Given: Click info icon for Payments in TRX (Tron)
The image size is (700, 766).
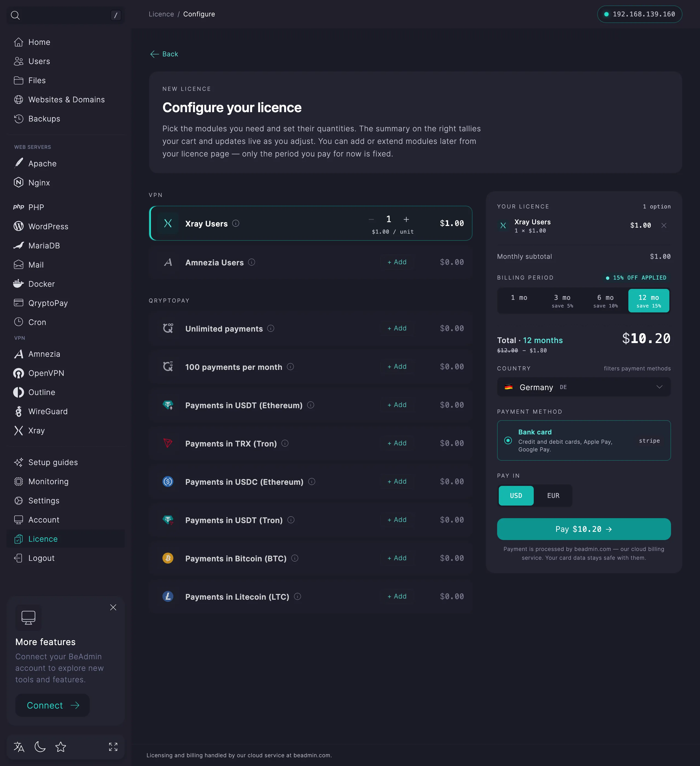Looking at the screenshot, I should pos(285,443).
